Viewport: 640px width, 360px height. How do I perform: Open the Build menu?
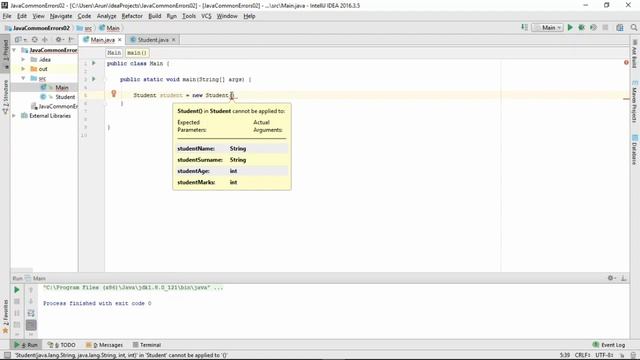coord(155,16)
